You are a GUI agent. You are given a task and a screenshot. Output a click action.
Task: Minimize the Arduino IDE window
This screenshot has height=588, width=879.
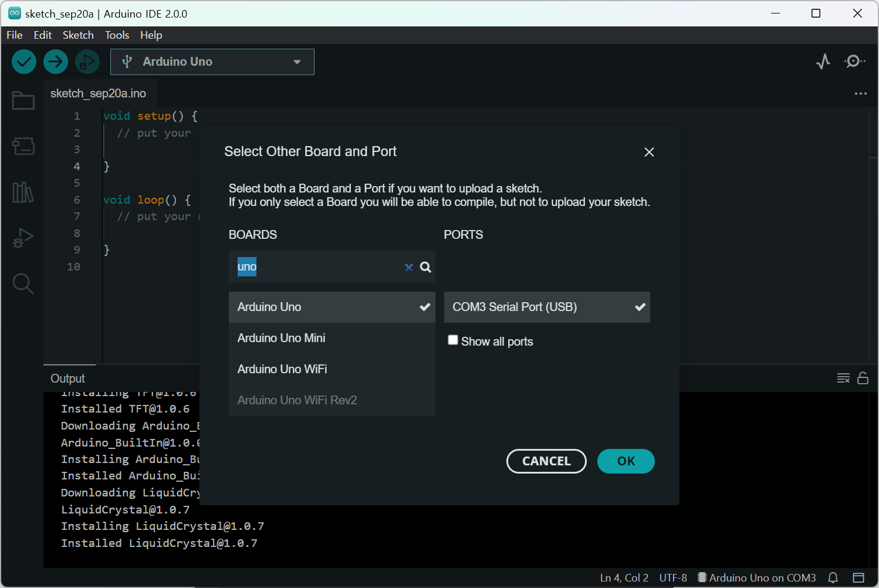(x=776, y=13)
